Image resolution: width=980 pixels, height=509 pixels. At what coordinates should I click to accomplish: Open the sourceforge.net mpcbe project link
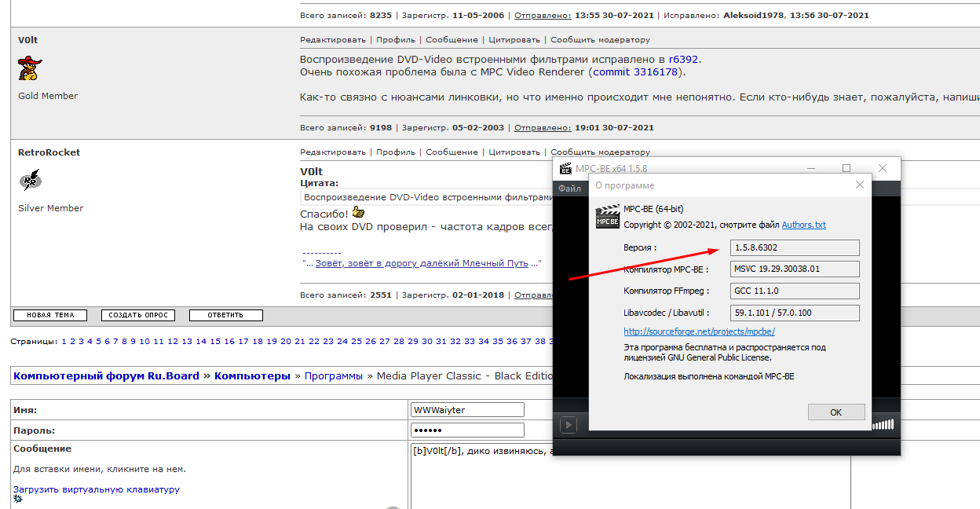[x=699, y=331]
